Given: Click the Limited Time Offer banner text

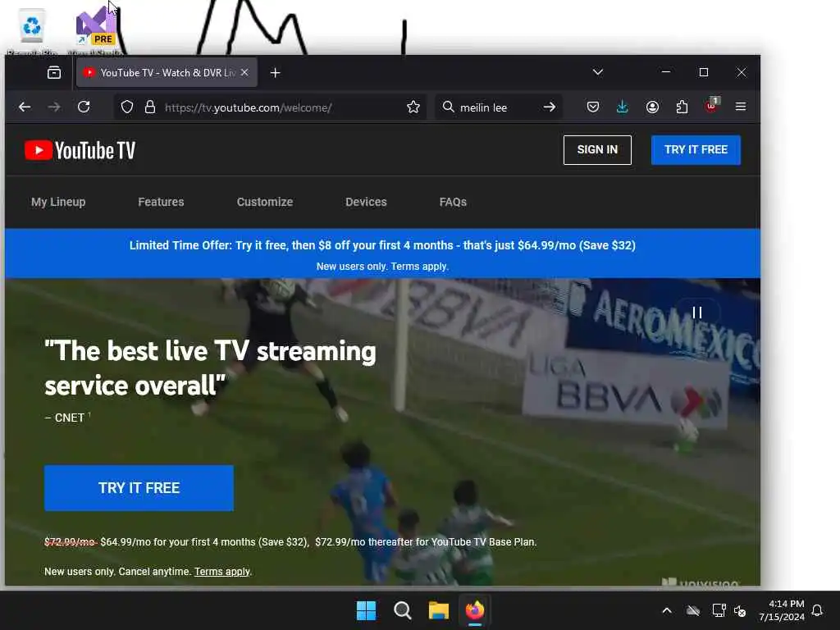Looking at the screenshot, I should pos(382,245).
